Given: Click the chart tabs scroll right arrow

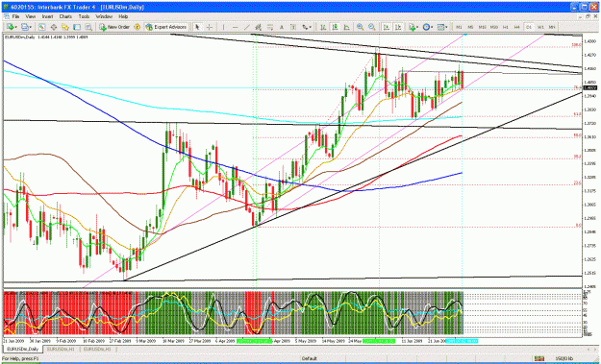Looking at the screenshot, I should [595, 349].
